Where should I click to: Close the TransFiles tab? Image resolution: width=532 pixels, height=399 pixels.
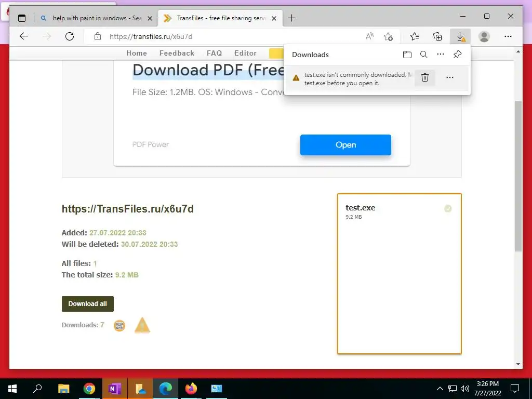[274, 18]
